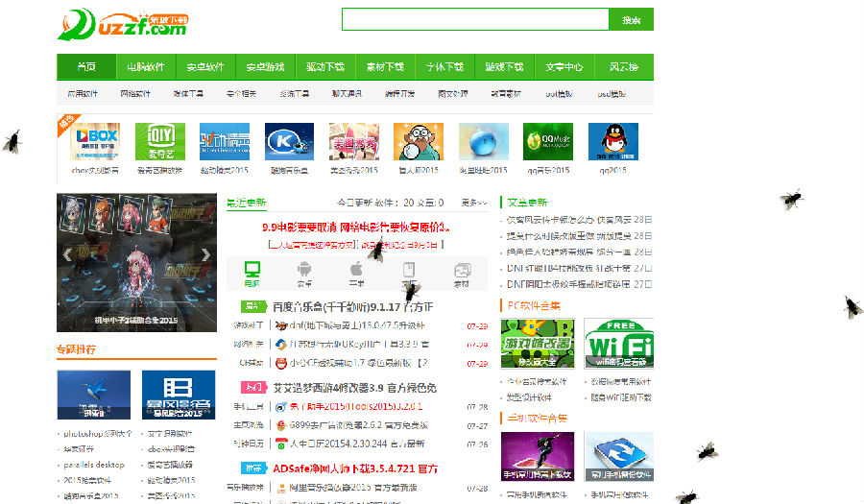Open the Kugou music box icon
864x504 pixels.
point(289,141)
